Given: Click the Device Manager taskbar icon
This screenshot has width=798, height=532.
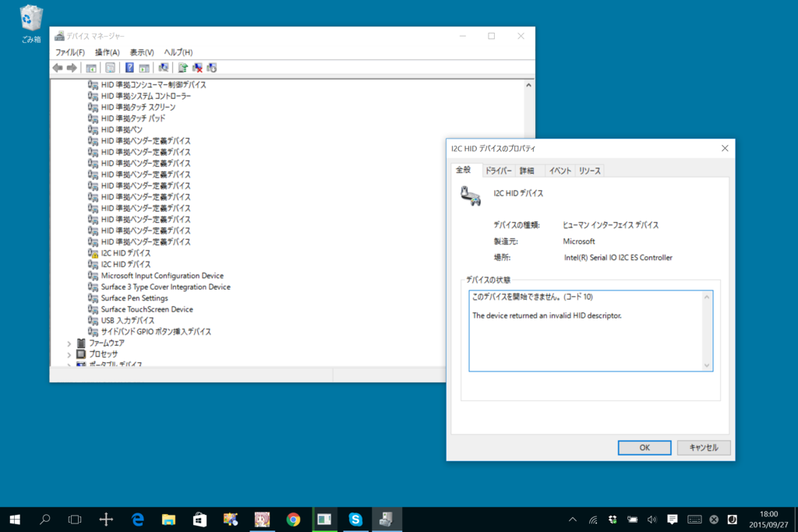Looking at the screenshot, I should tap(387, 520).
